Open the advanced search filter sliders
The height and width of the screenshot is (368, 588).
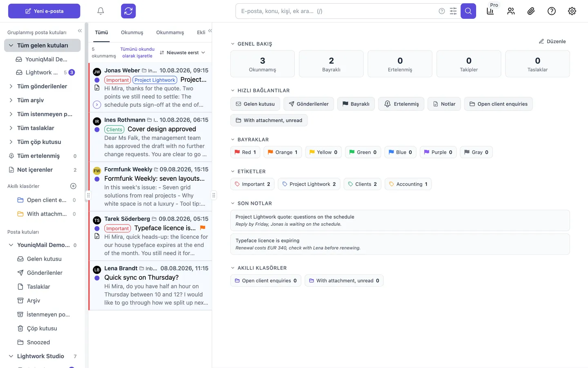coord(453,11)
